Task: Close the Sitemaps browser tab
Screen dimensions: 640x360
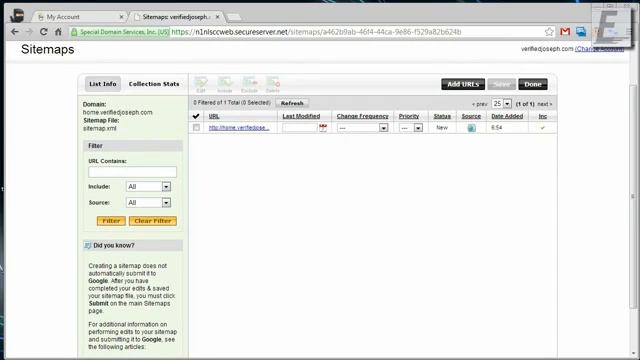Action: click(x=218, y=17)
